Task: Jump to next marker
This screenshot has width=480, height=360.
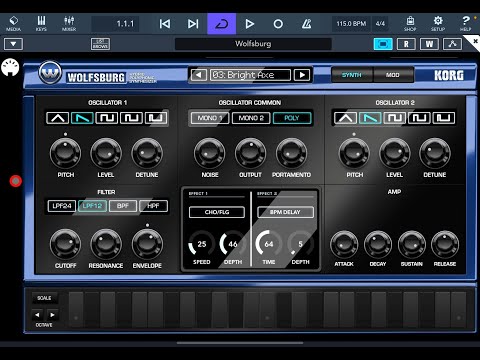Action: click(193, 24)
